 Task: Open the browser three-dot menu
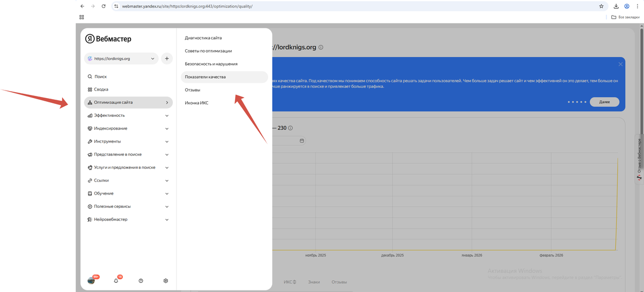click(x=638, y=6)
